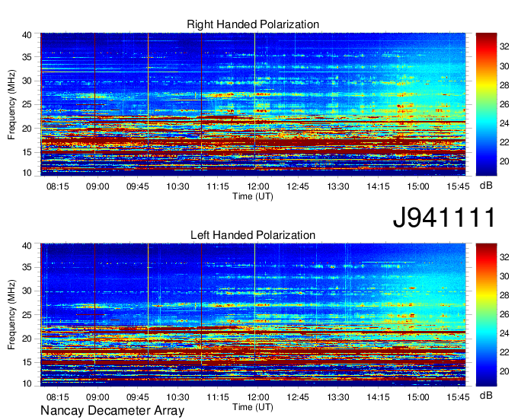Click the 28 dB tick on the upper colorbar
This screenshot has width=518, height=420.
coord(504,85)
